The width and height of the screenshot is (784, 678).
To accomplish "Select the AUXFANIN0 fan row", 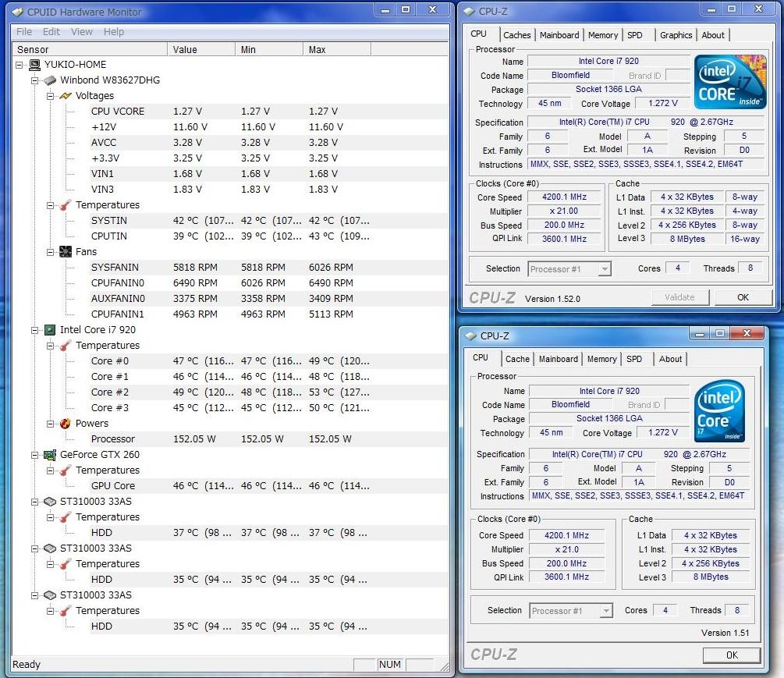I will (x=268, y=299).
